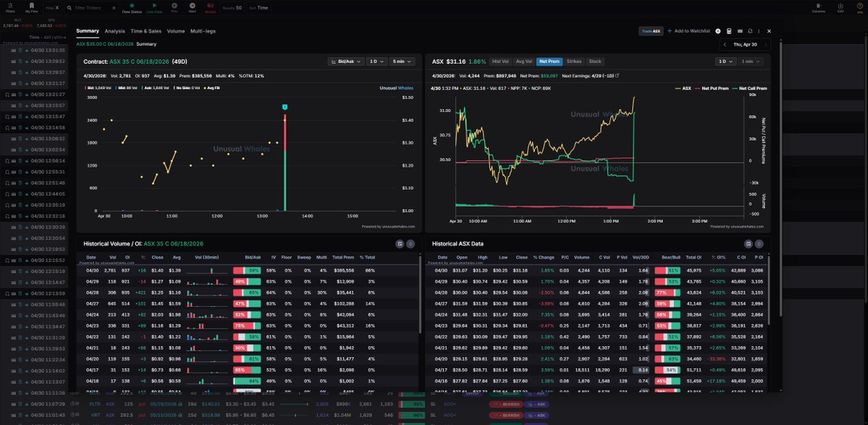Go to next flow page

point(192,8)
